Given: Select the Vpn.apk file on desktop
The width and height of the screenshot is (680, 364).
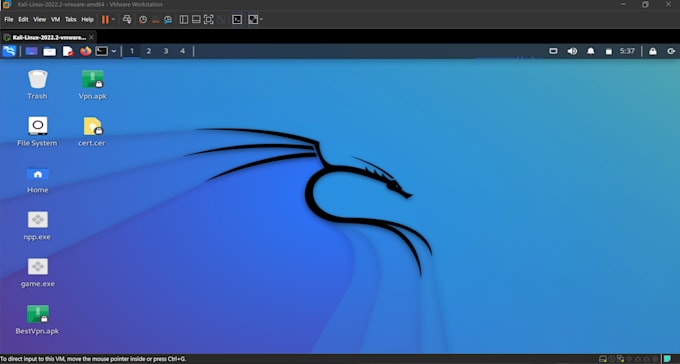Looking at the screenshot, I should point(92,85).
